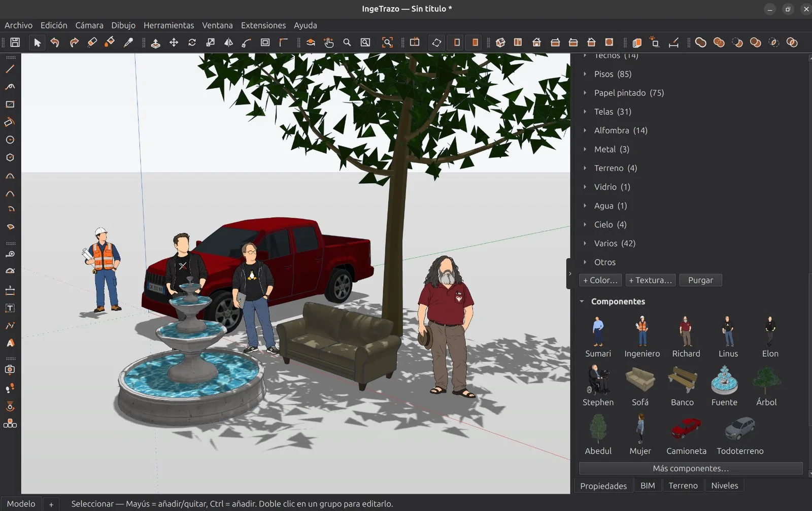Select the Line drawing tool
Image resolution: width=812 pixels, height=511 pixels.
(x=10, y=69)
